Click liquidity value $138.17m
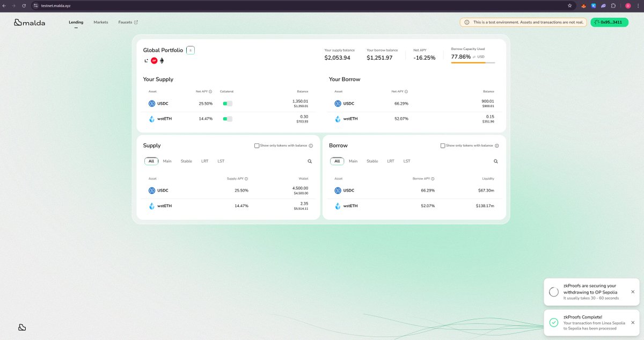The height and width of the screenshot is (340, 644). pos(485,206)
